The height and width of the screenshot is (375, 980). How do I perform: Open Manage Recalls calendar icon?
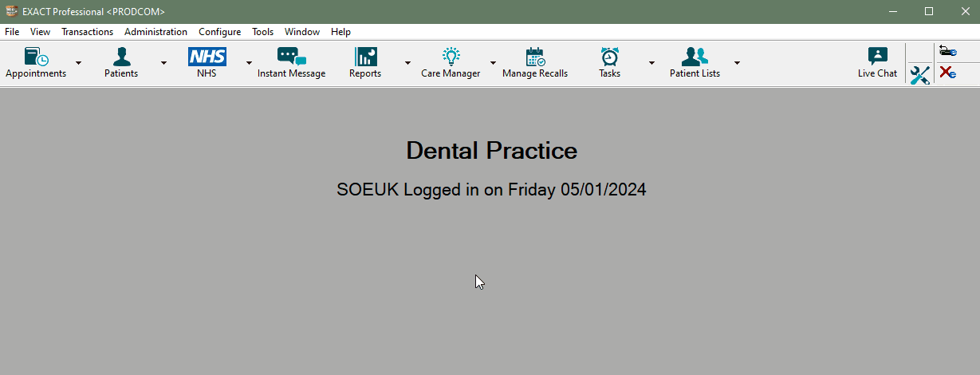tap(535, 57)
